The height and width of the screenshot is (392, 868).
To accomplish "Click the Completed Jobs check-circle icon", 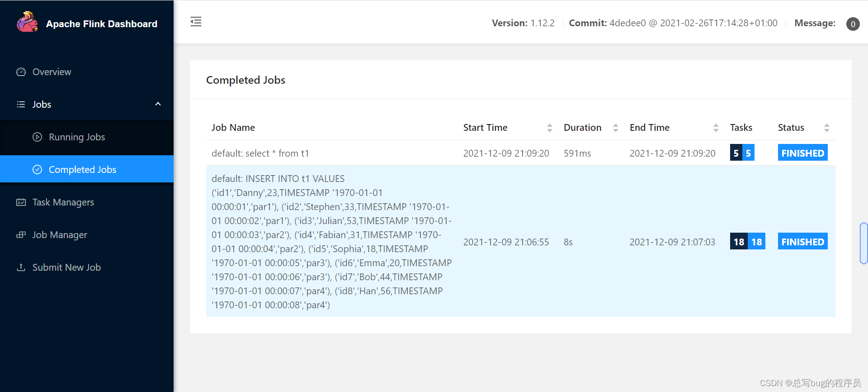I will (x=38, y=170).
